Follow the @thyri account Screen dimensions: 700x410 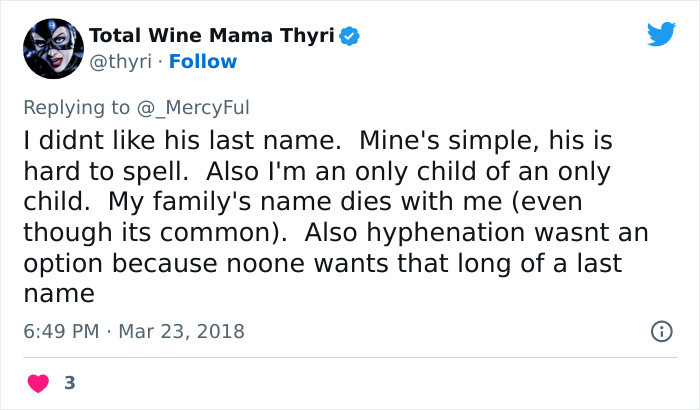203,61
